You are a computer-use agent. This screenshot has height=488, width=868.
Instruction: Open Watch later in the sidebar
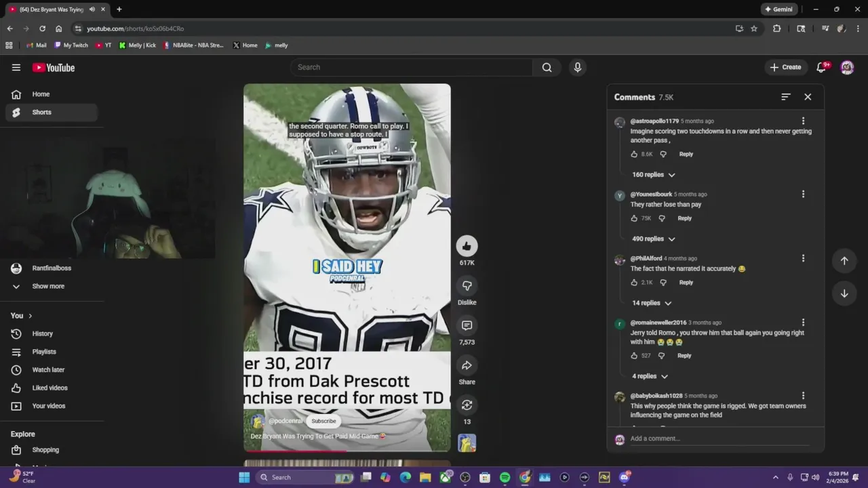point(52,370)
